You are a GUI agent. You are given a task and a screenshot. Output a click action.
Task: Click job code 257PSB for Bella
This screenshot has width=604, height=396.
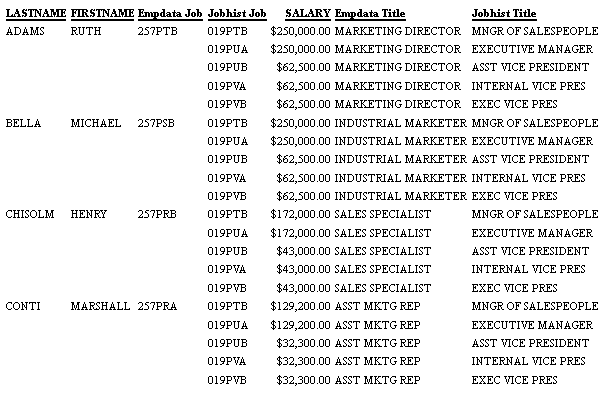click(x=156, y=123)
